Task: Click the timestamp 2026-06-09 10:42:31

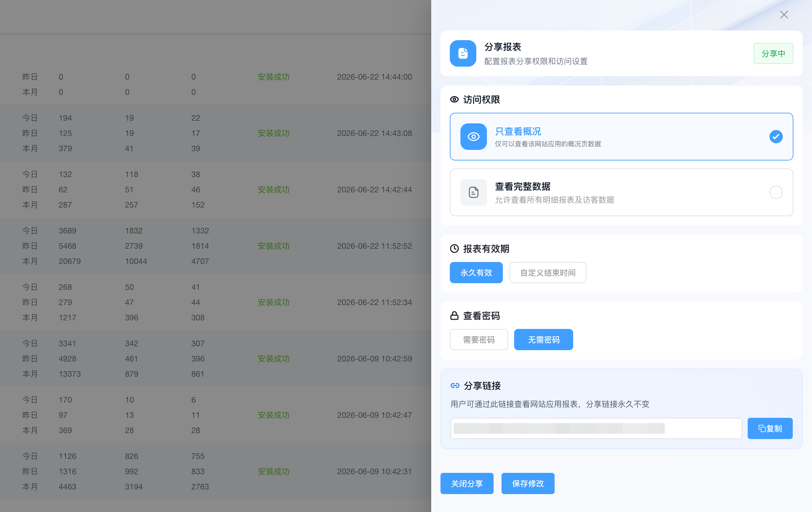Action: (374, 471)
